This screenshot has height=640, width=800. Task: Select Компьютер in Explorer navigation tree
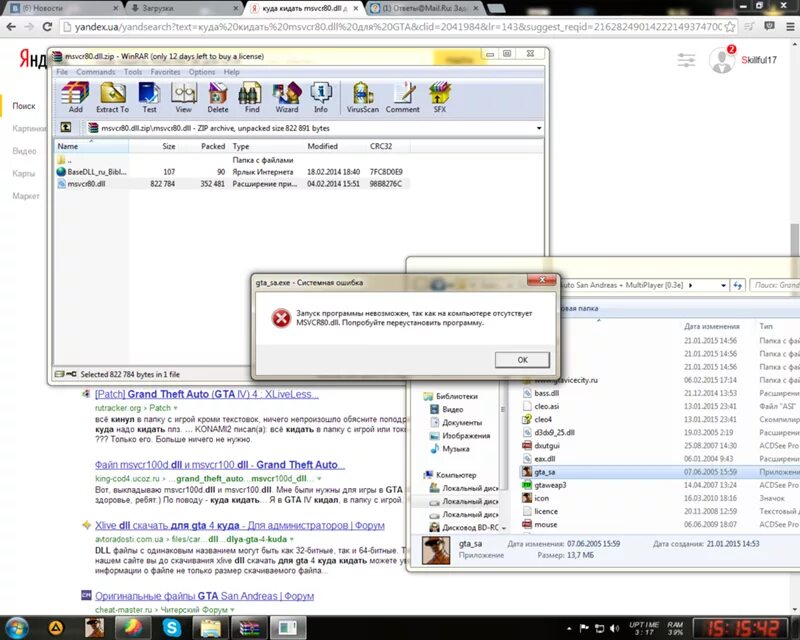pyautogui.click(x=456, y=475)
